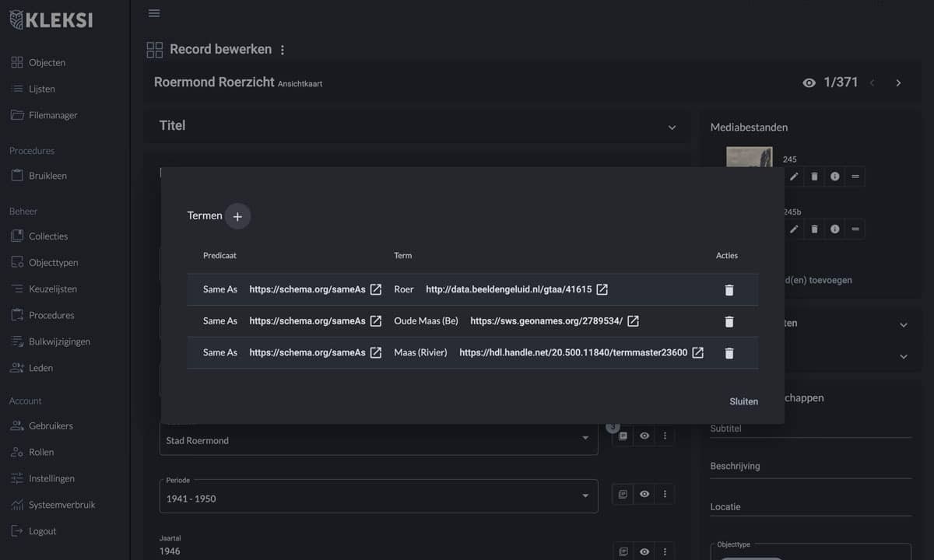934x560 pixels.
Task: Delete the Roer term row
Action: coord(729,290)
